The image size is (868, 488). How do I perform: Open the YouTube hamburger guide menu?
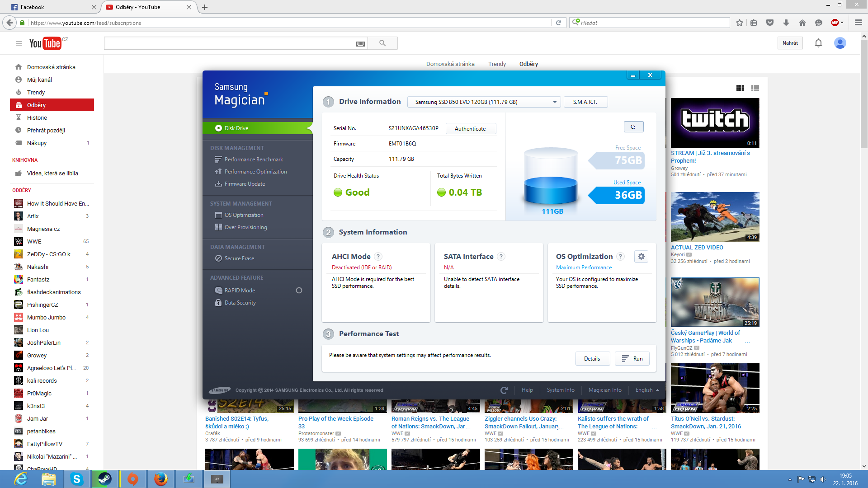[19, 43]
